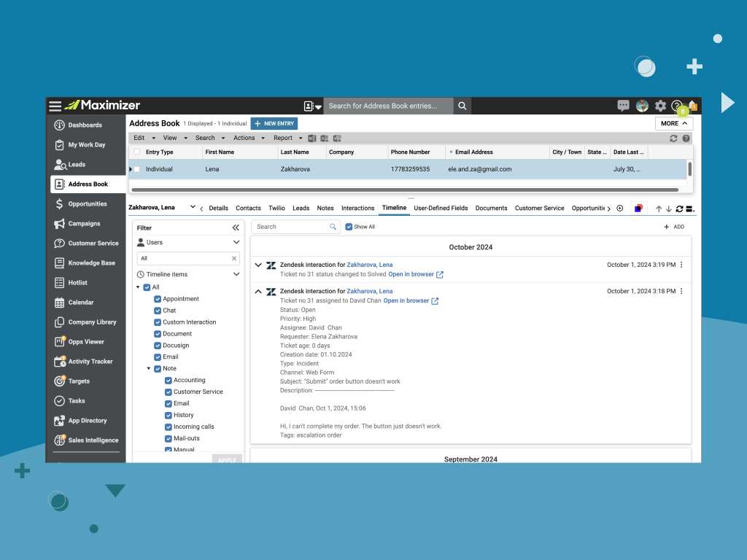
Task: Click the Address Book search box
Action: point(388,106)
